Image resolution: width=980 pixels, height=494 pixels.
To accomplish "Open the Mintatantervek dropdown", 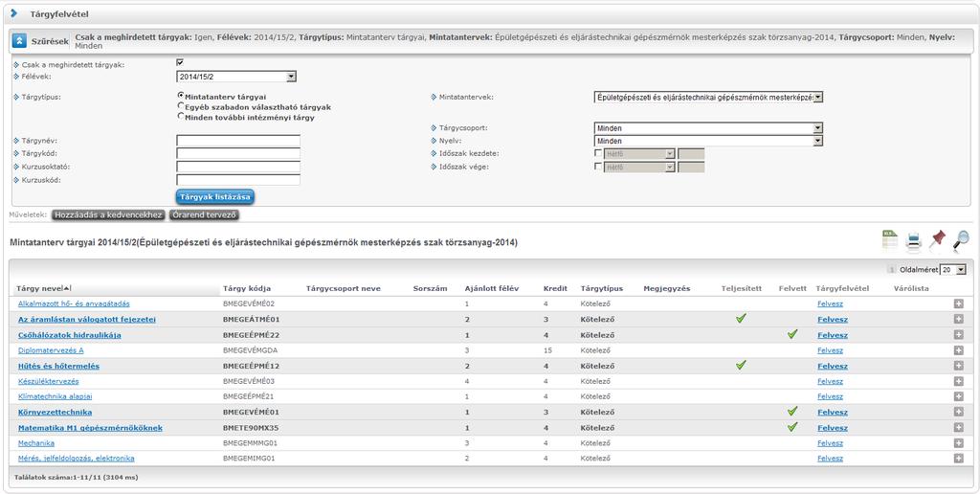I will click(x=708, y=98).
